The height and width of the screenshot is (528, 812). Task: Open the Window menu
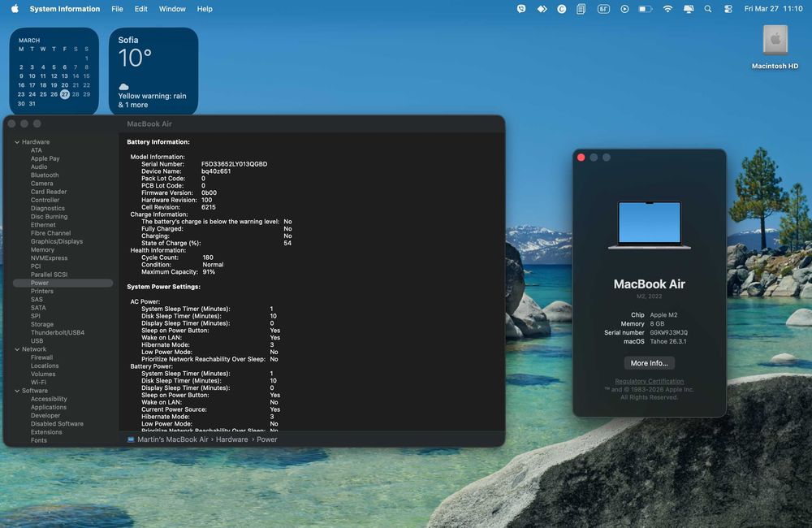point(172,9)
